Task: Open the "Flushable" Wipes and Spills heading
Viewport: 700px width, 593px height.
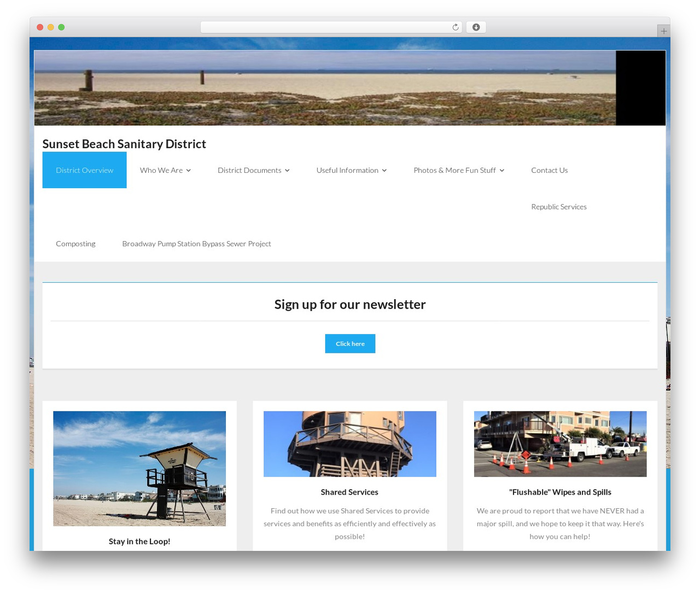Action: click(560, 492)
